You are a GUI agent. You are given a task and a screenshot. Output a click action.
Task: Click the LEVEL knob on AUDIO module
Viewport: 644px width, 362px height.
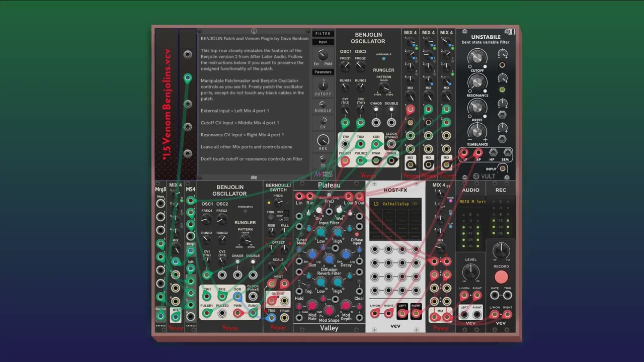[x=470, y=272]
